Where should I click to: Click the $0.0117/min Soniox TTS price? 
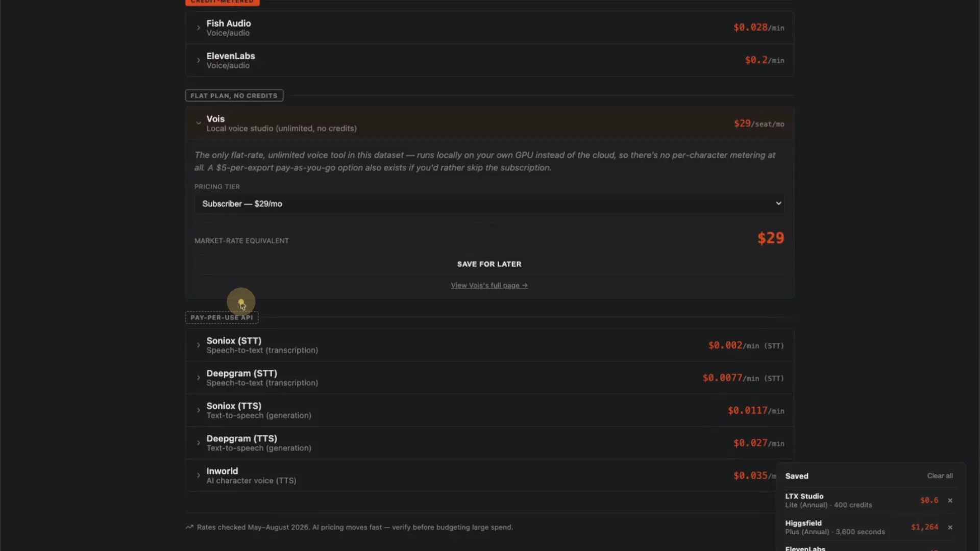(x=756, y=411)
